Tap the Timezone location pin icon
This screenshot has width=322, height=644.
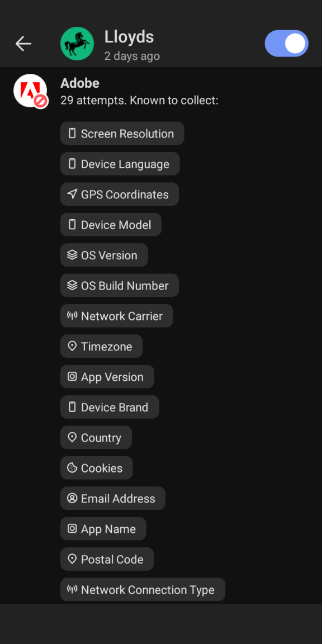72,346
